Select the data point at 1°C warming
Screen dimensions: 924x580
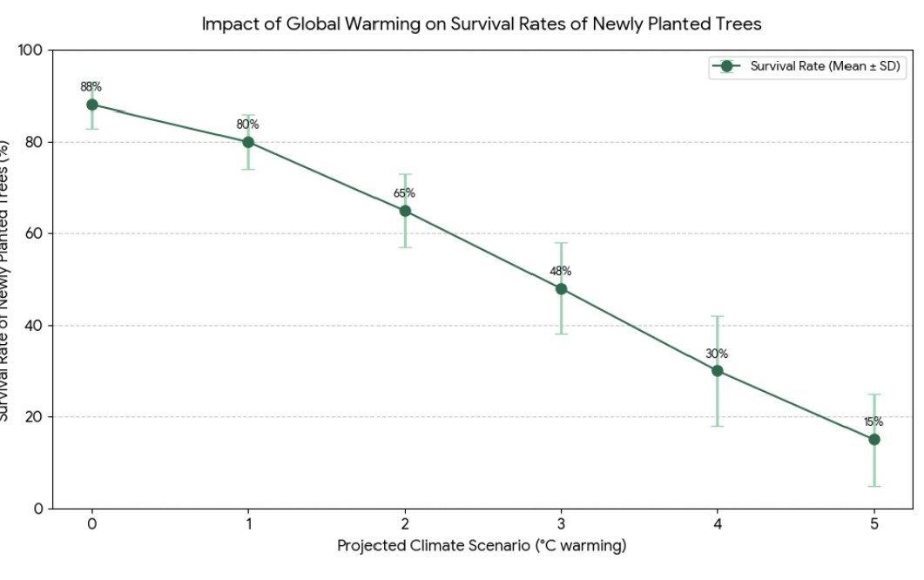[x=248, y=142]
